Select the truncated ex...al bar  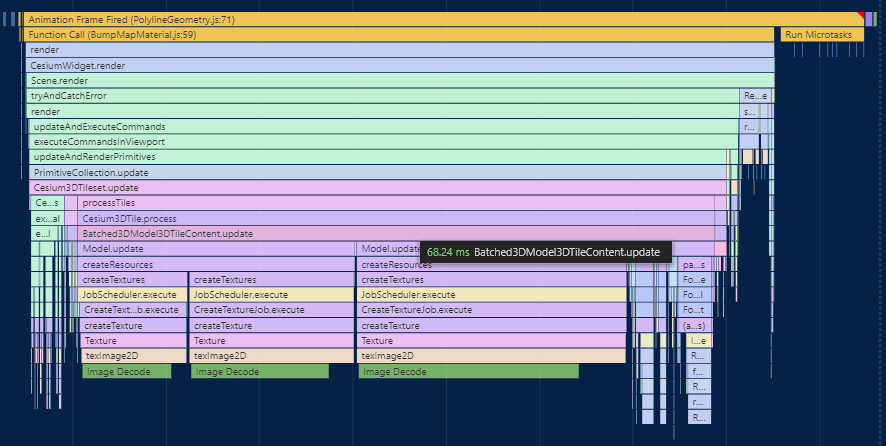pos(47,218)
